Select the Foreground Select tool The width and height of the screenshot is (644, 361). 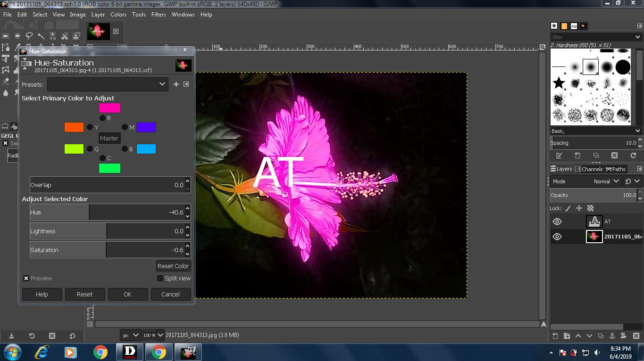[x=76, y=36]
